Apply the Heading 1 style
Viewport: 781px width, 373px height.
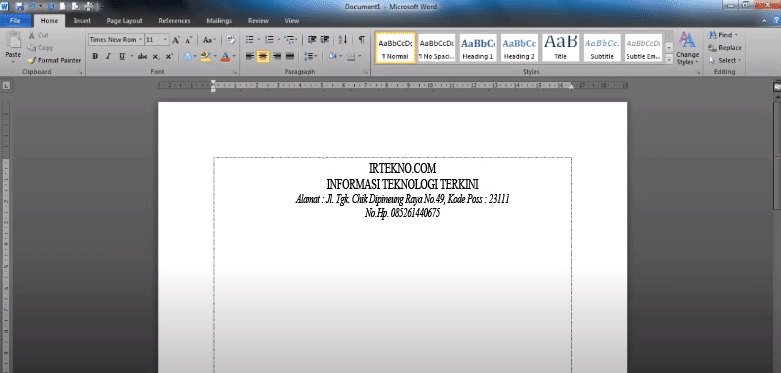pyautogui.click(x=478, y=48)
